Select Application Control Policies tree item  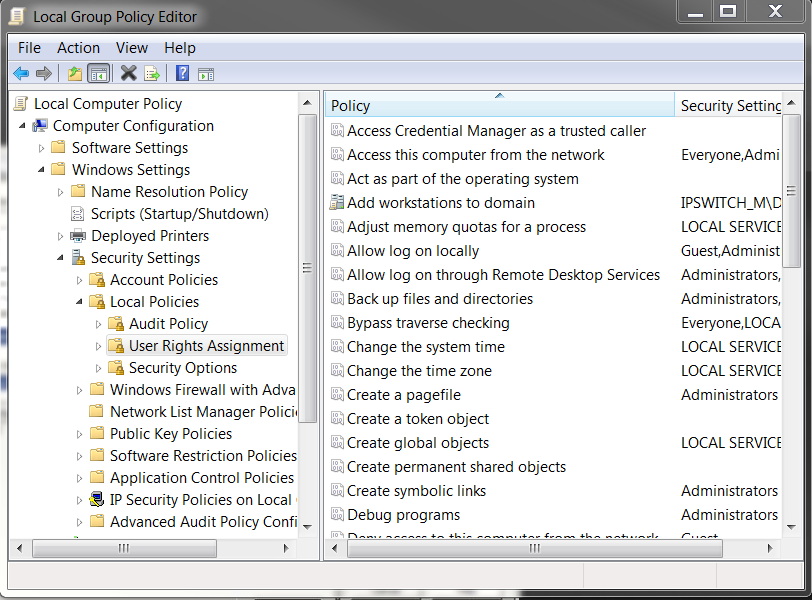click(202, 478)
